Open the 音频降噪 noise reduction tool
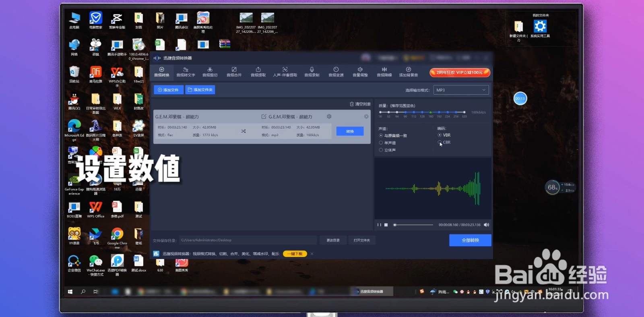644x317 pixels. click(384, 72)
